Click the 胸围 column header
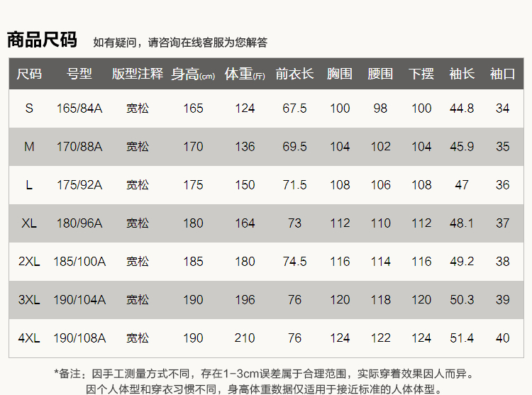This screenshot has height=395, width=532. coord(340,74)
